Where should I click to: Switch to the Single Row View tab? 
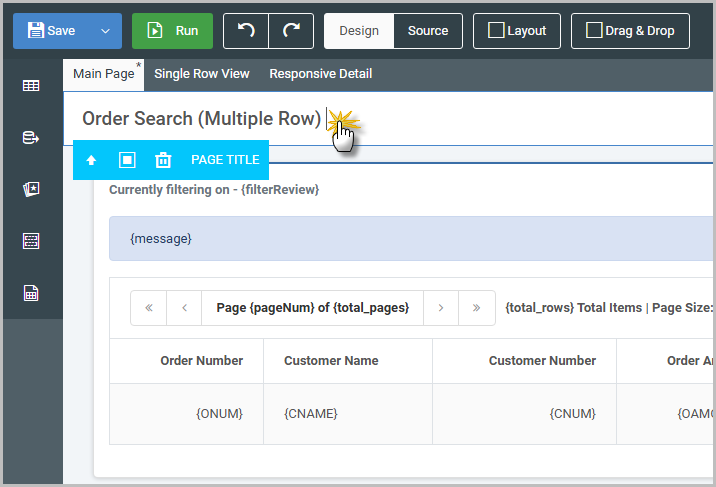click(202, 74)
